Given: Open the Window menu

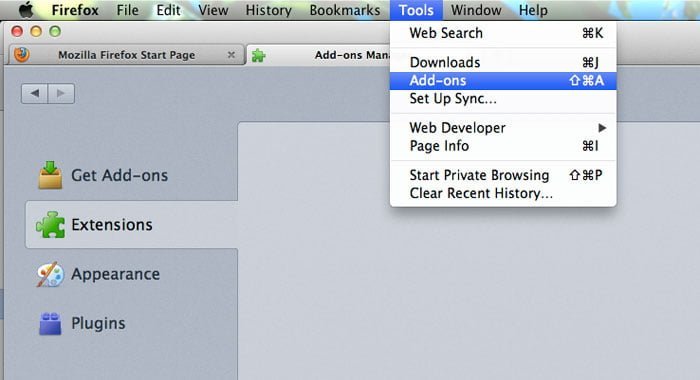Looking at the screenshot, I should pos(476,10).
